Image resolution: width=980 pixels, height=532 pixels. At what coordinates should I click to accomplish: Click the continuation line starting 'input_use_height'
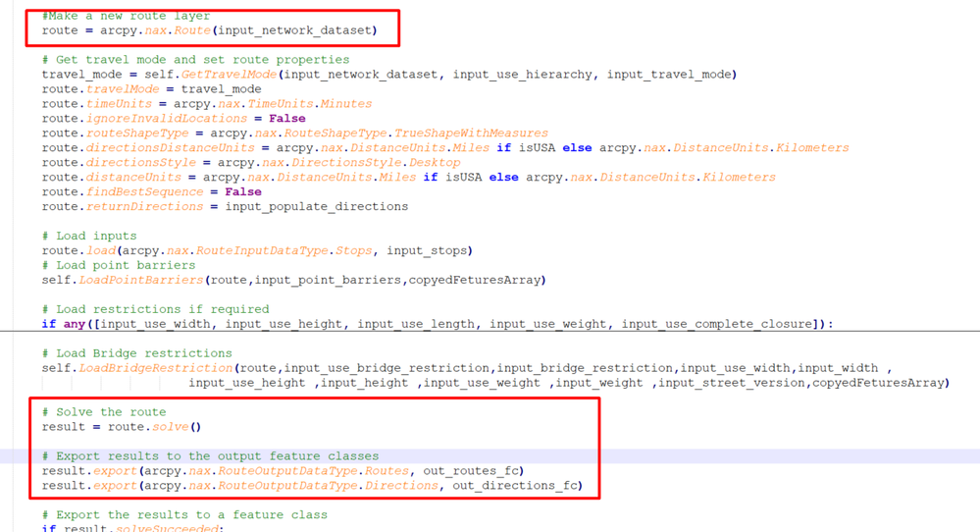[569, 383]
